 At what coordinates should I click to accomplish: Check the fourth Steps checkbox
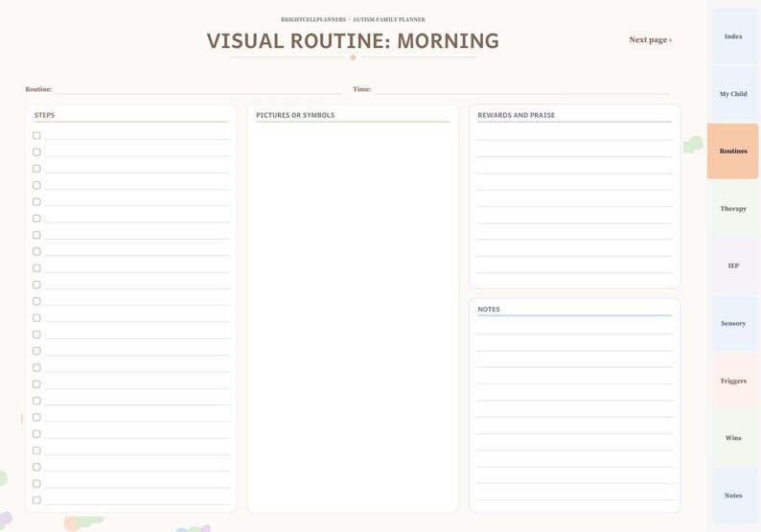36,185
